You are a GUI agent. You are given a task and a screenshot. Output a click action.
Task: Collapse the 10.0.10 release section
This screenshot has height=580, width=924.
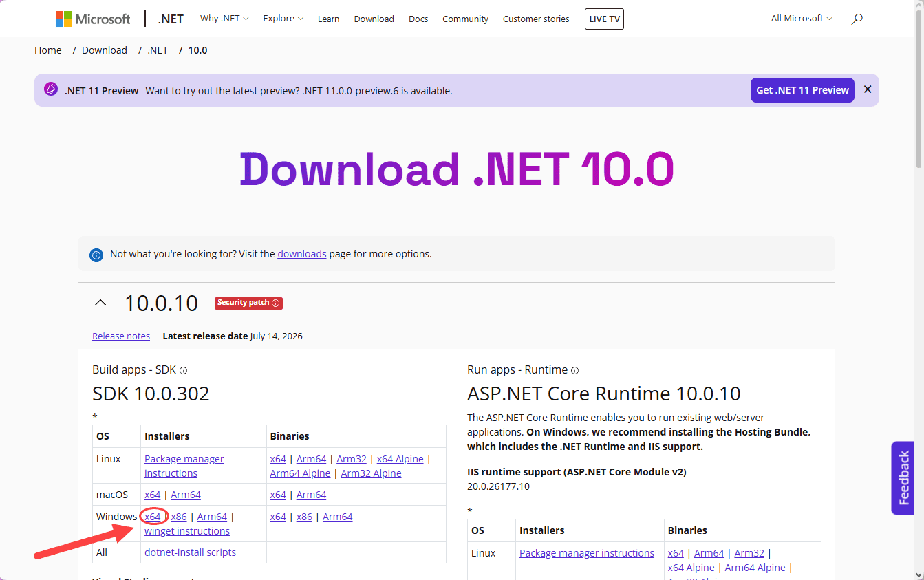100,303
